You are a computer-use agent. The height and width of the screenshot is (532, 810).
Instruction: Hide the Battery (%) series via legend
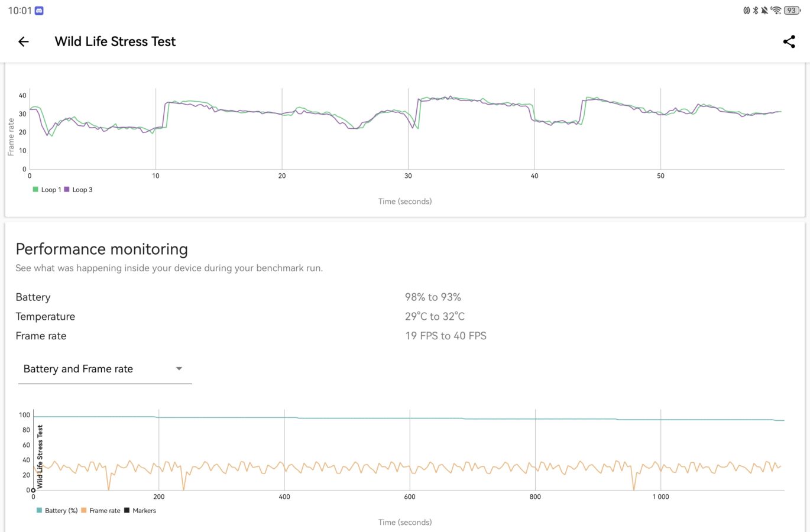(x=57, y=511)
